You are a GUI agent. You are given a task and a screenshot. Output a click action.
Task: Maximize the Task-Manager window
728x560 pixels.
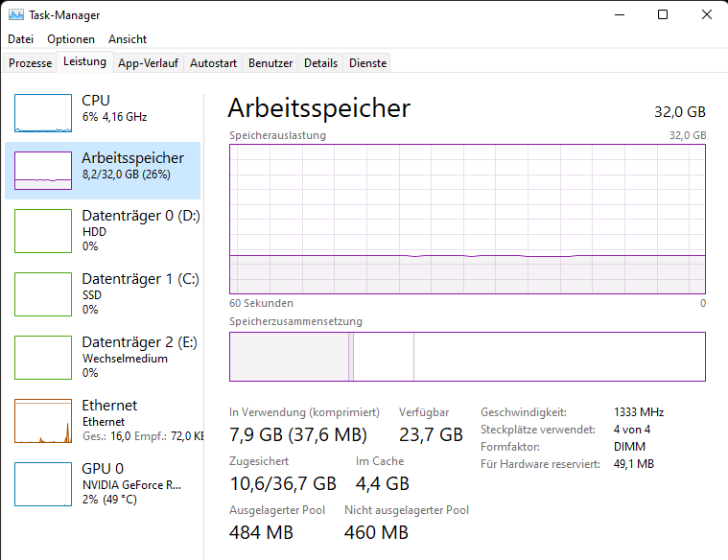(x=663, y=15)
